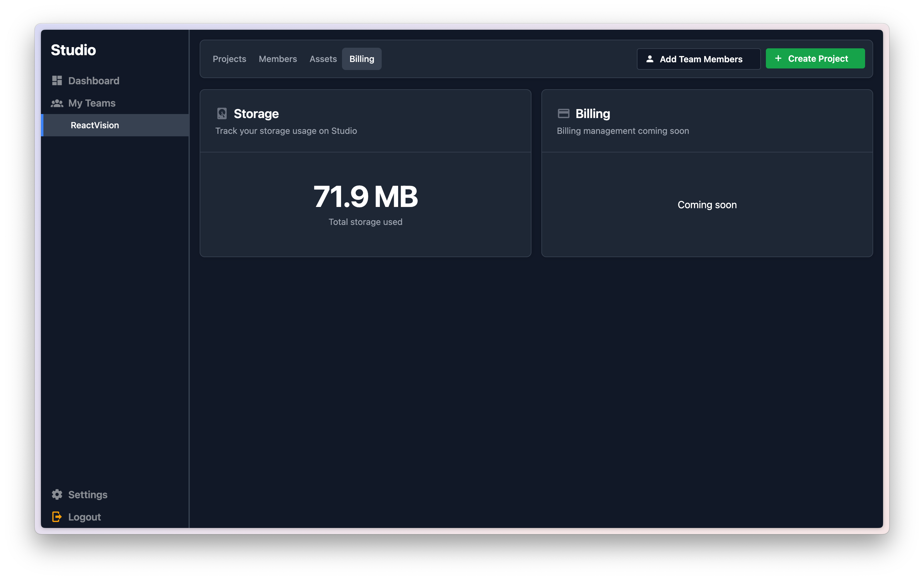Open Dashboard from the sidebar
The width and height of the screenshot is (924, 580).
(115, 81)
